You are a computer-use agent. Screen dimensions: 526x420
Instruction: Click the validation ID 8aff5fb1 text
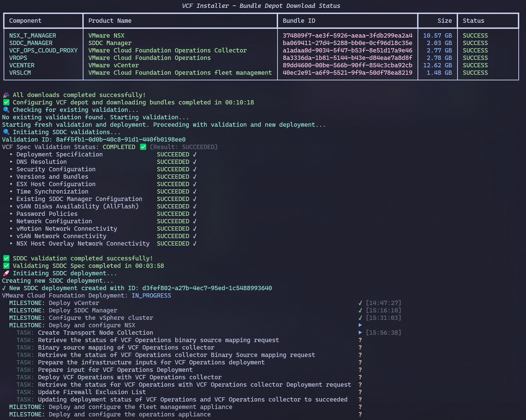121,140
